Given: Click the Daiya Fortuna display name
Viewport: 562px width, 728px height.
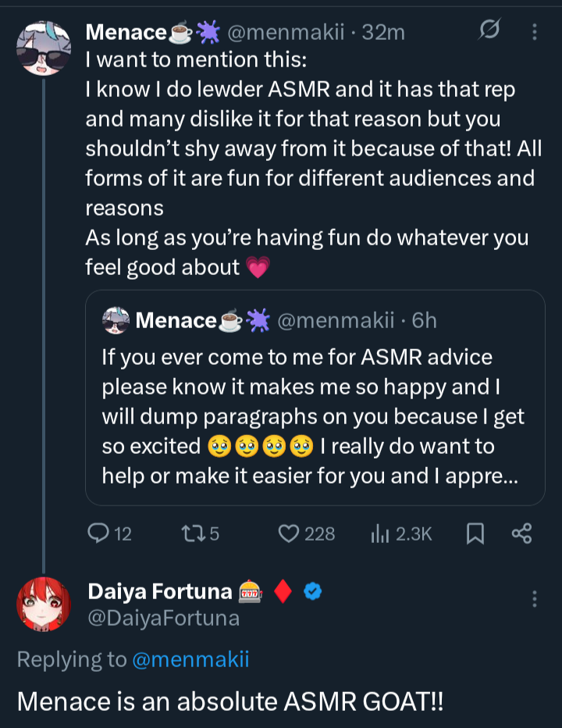Looking at the screenshot, I should (160, 592).
